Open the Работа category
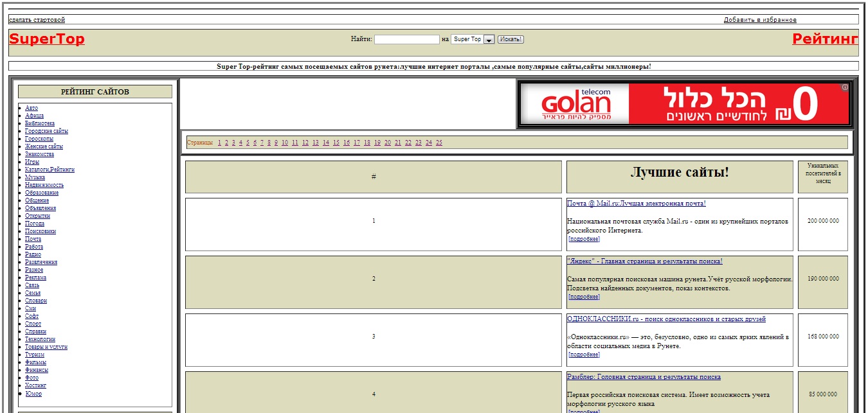This screenshot has width=868, height=413. (34, 247)
